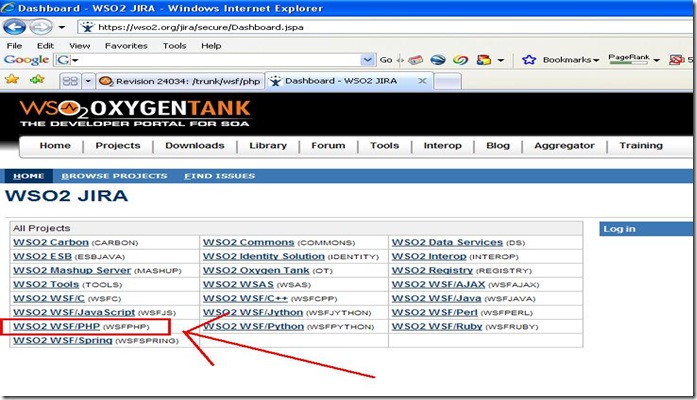The height and width of the screenshot is (400, 697).
Task: Open the WSO2 Carbon project
Action: (51, 242)
